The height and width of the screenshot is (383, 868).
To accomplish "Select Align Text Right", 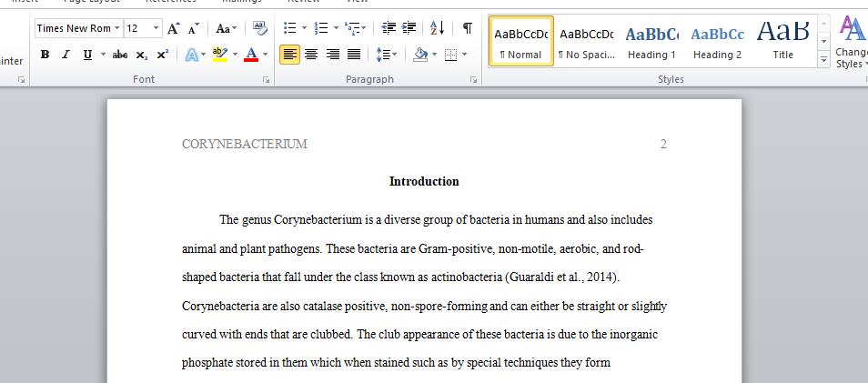I will 332,55.
